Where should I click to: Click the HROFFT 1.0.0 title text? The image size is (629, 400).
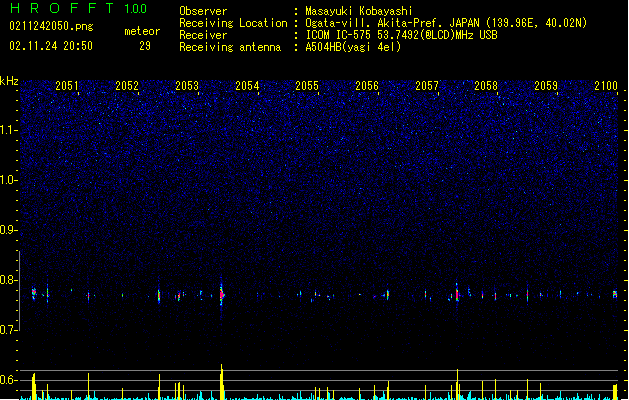coord(79,8)
